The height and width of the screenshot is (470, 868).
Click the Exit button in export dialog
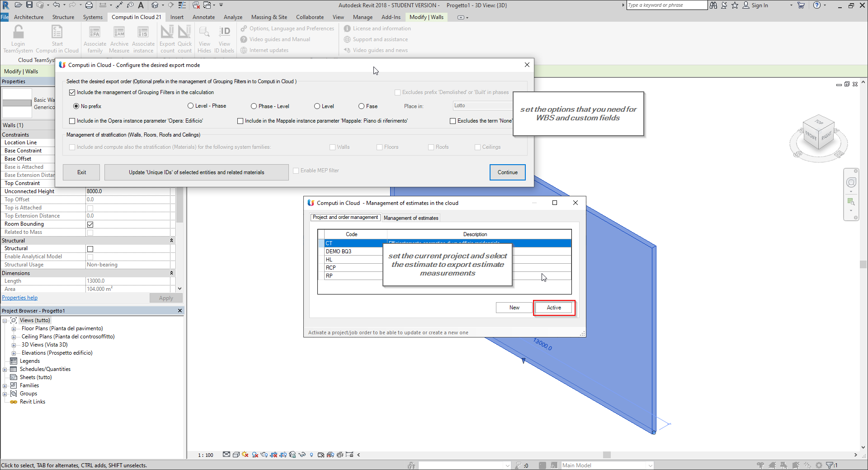click(x=81, y=172)
